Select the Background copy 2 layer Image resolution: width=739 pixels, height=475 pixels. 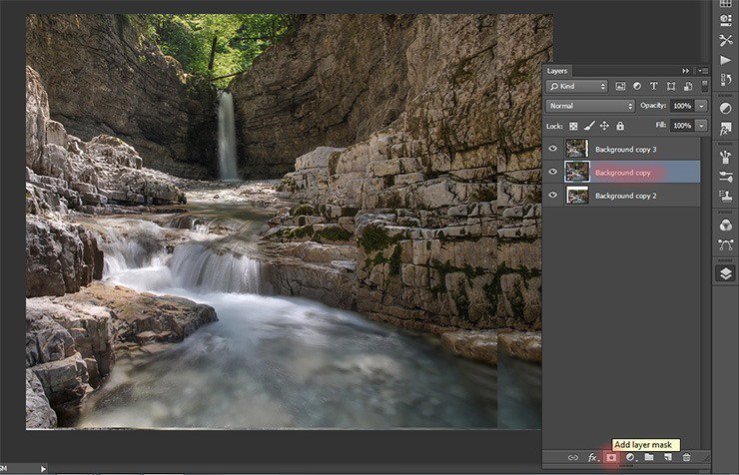point(627,195)
